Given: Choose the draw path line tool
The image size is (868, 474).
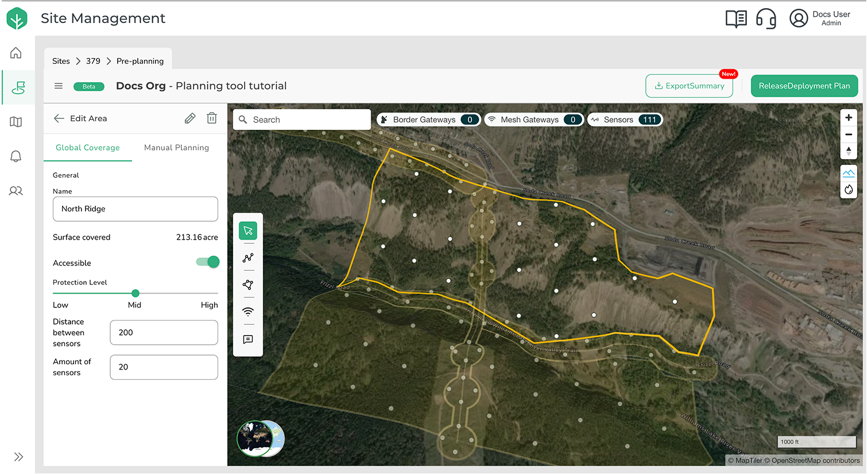Looking at the screenshot, I should (x=248, y=258).
